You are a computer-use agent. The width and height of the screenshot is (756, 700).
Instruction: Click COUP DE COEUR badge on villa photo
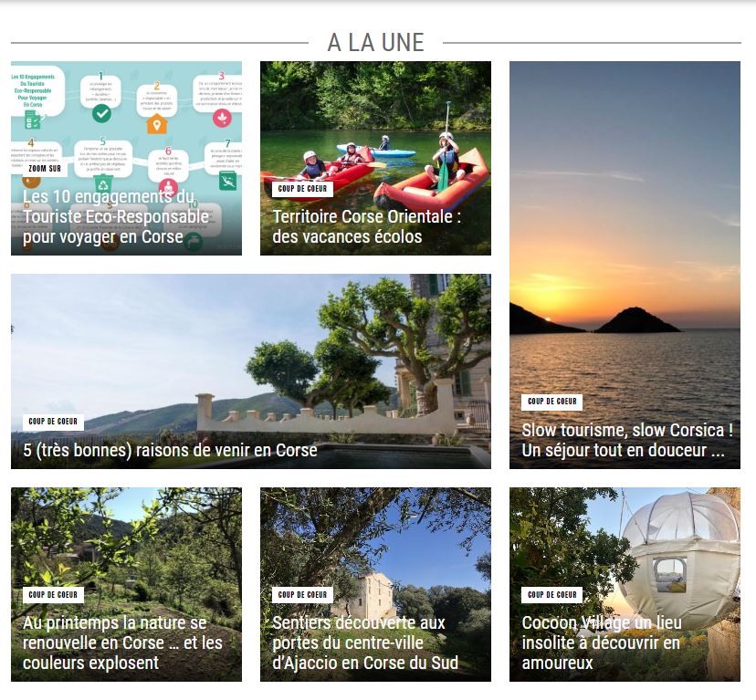coord(53,422)
